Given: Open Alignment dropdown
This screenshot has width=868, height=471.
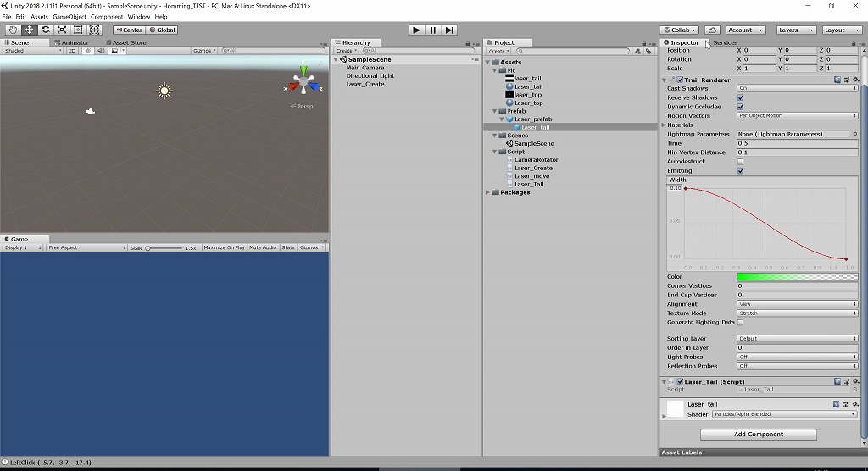Looking at the screenshot, I should pos(797,304).
